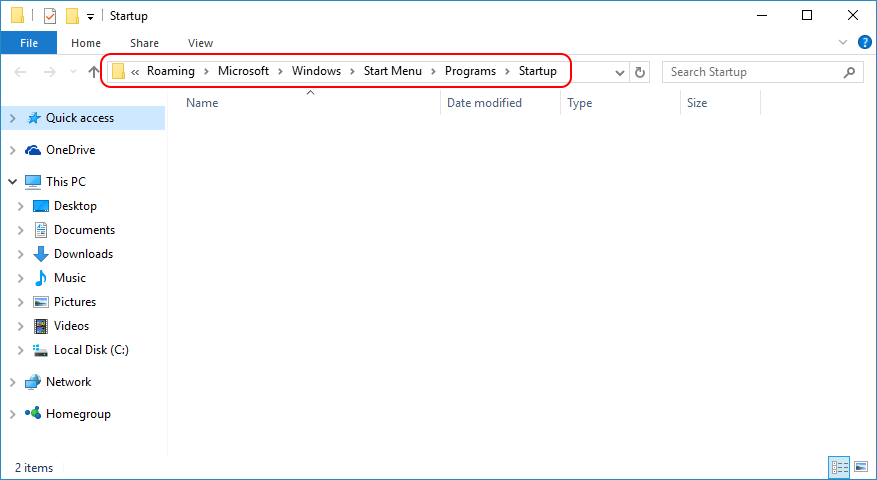The width and height of the screenshot is (877, 480).
Task: Refresh the Startup folder view
Action: [641, 72]
